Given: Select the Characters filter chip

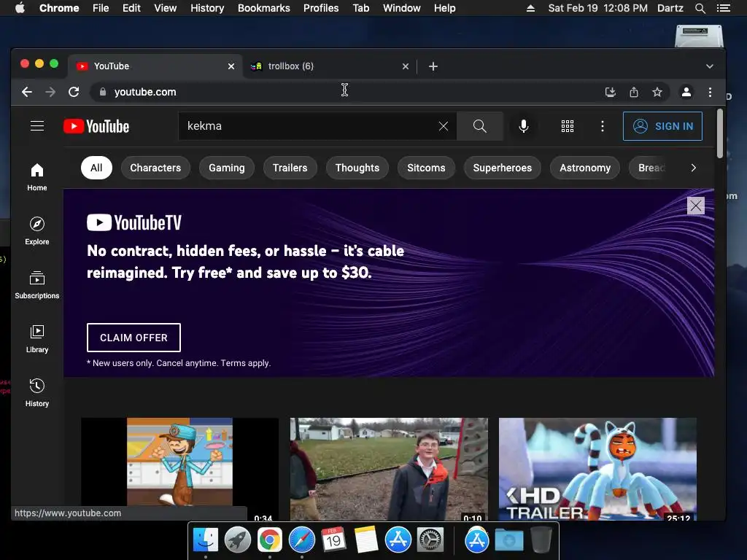Looking at the screenshot, I should pyautogui.click(x=155, y=168).
